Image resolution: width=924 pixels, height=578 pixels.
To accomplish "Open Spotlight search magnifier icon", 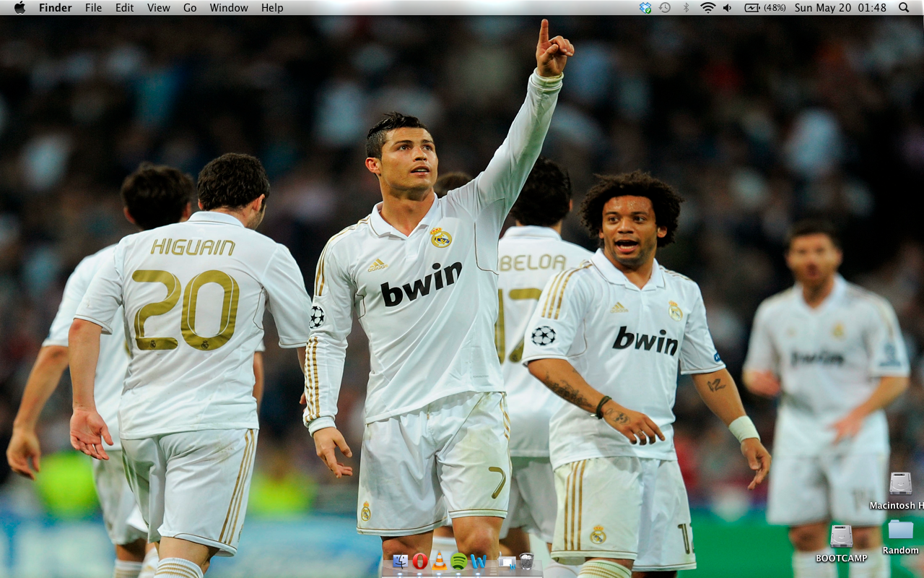I will click(904, 7).
